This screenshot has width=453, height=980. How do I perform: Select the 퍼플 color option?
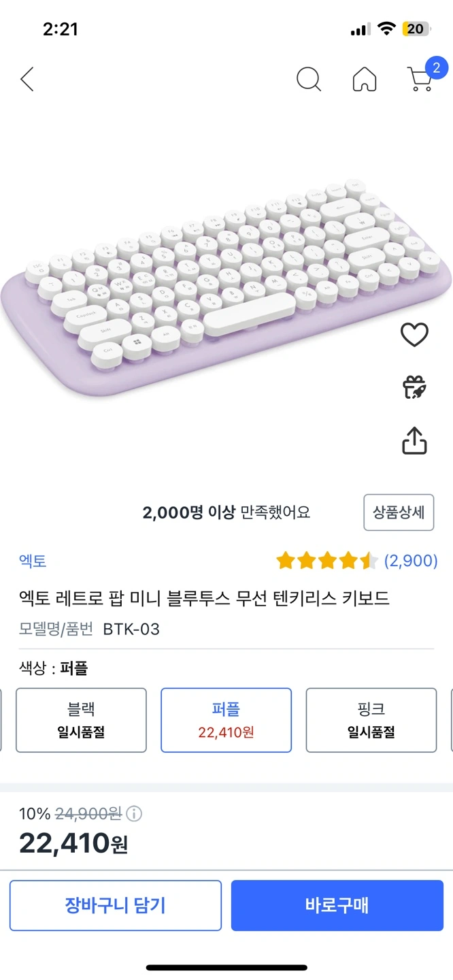pos(226,720)
